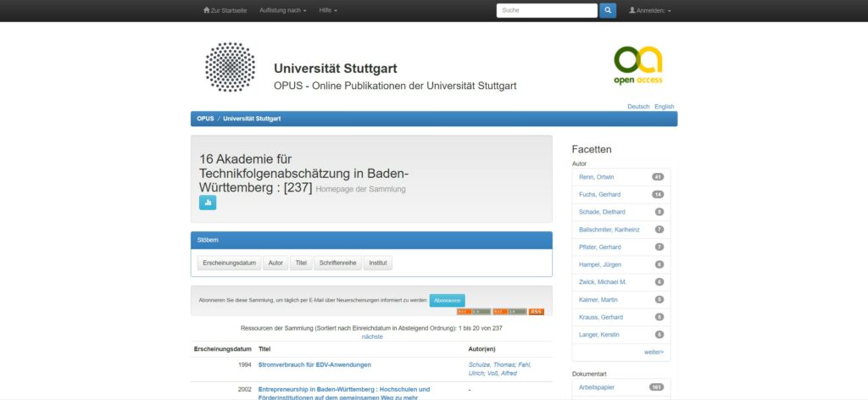
Task: Filter by Dokumentart Arbeitspapier
Action: [597, 387]
